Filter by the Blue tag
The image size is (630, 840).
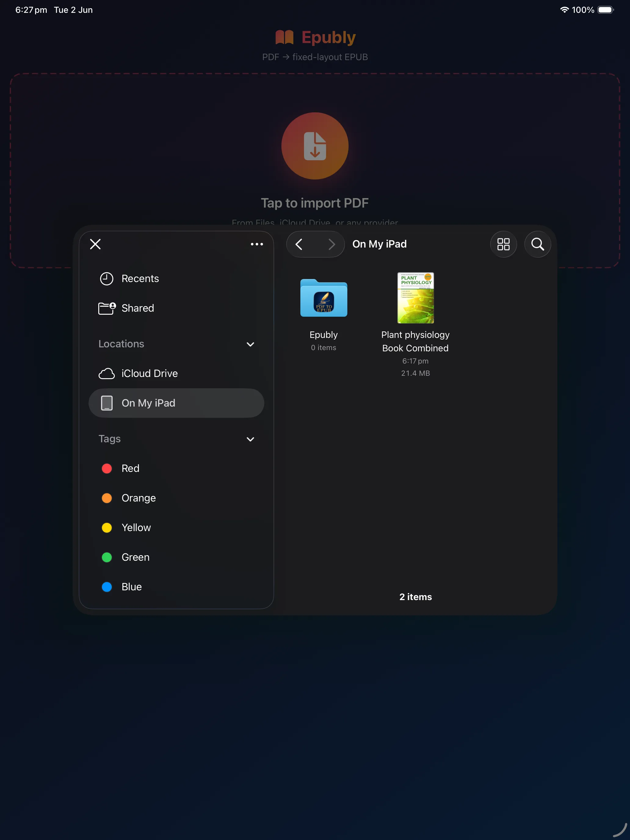(x=176, y=587)
